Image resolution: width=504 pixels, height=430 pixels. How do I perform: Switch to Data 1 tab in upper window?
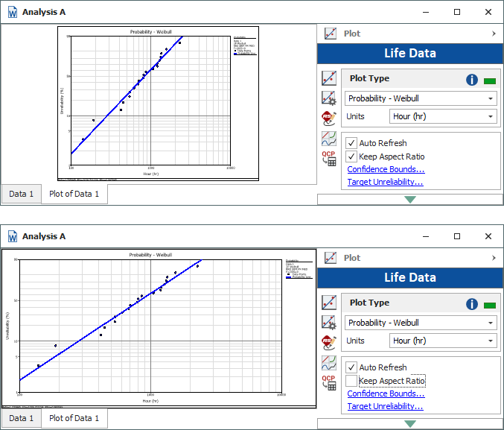[21, 194]
